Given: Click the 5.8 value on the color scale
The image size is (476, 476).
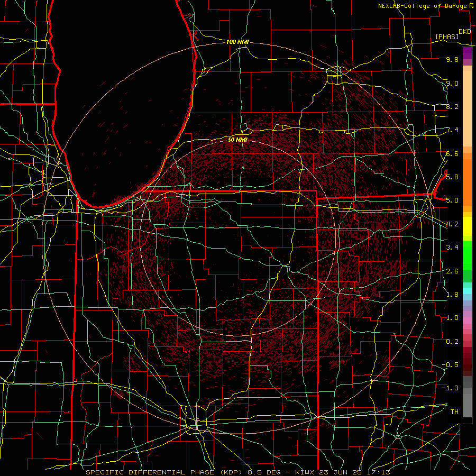Looking at the screenshot, I should click(452, 177).
